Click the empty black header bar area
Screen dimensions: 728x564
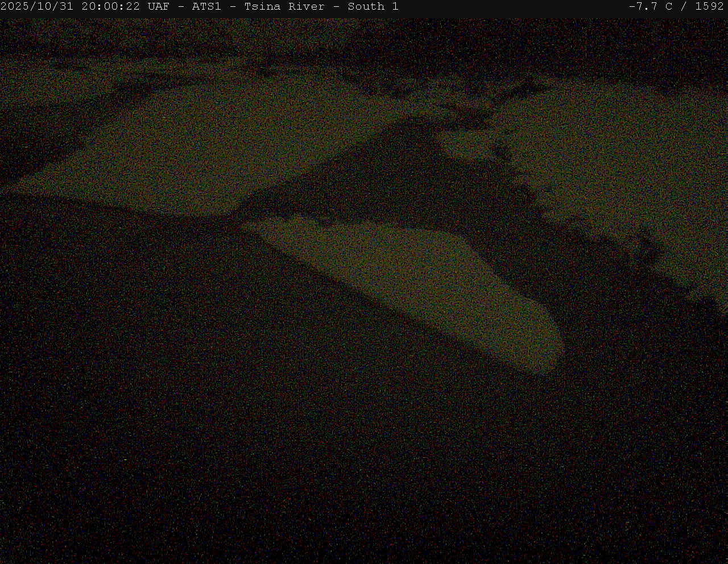tap(512, 7)
